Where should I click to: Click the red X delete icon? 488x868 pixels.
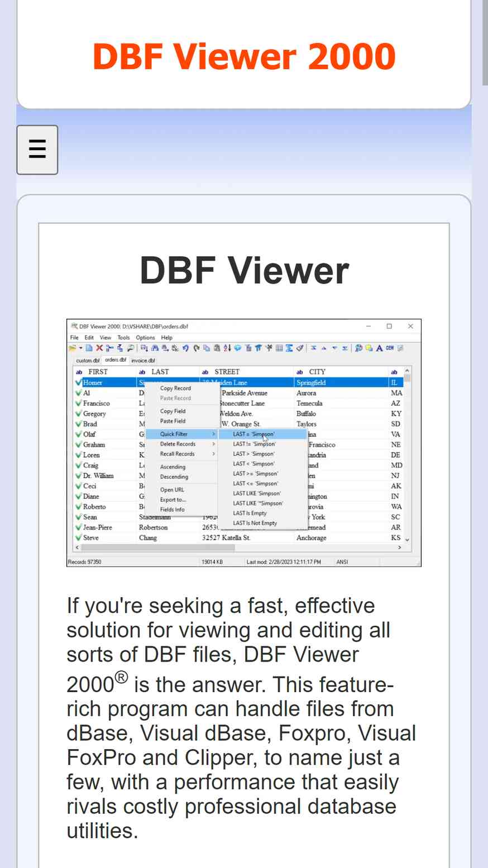(99, 348)
